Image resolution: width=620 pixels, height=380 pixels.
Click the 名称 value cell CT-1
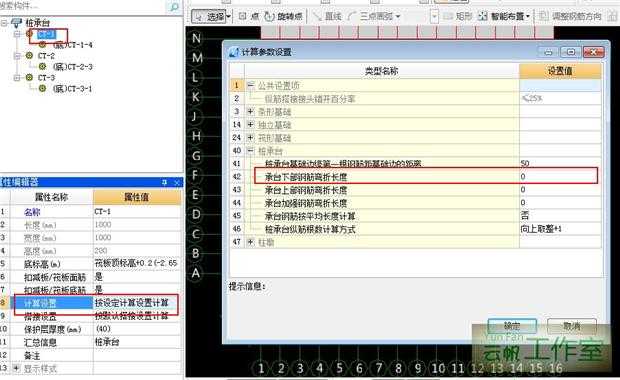pos(137,212)
